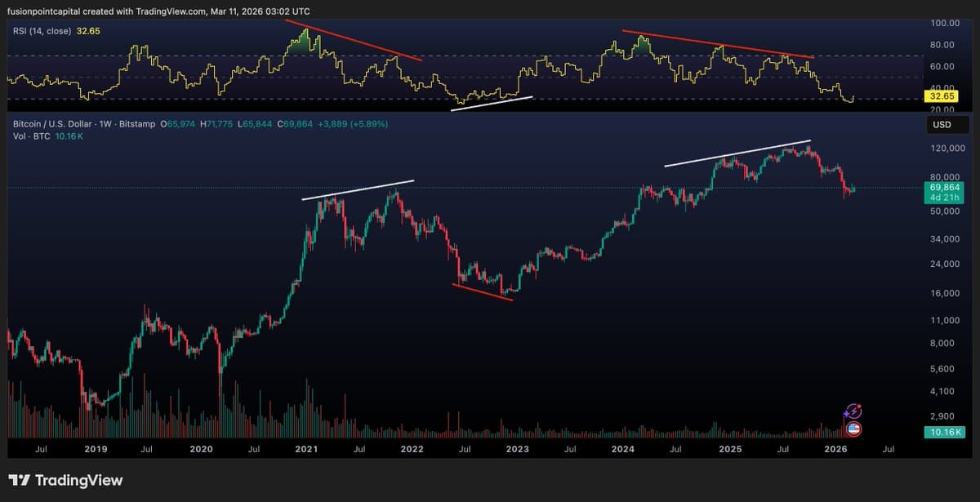Expand the Bitstamp exchange selector

pyautogui.click(x=137, y=124)
